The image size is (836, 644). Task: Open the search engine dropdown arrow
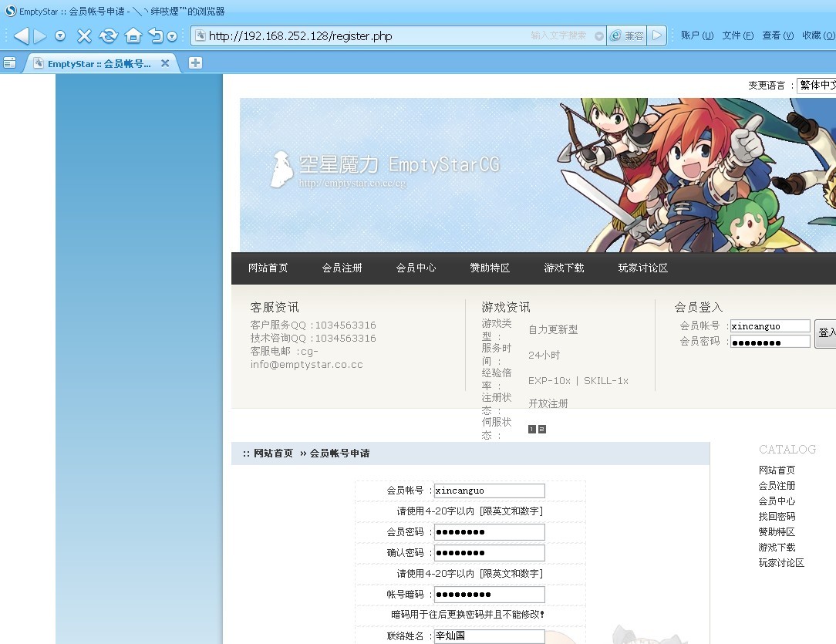point(599,36)
